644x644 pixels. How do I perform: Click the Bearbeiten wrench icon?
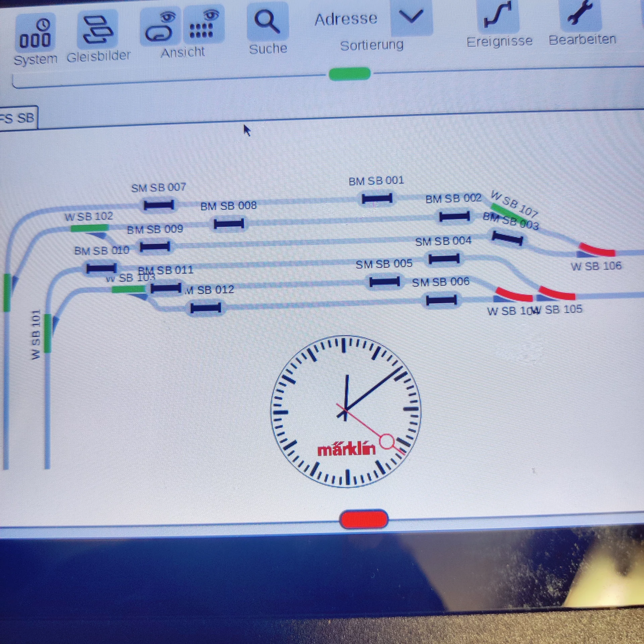[x=580, y=14]
